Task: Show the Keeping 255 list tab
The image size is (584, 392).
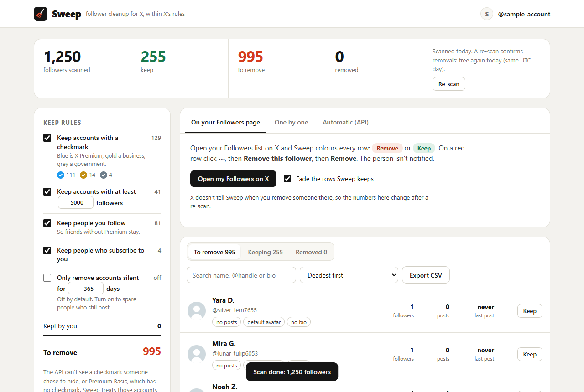Action: (265, 252)
